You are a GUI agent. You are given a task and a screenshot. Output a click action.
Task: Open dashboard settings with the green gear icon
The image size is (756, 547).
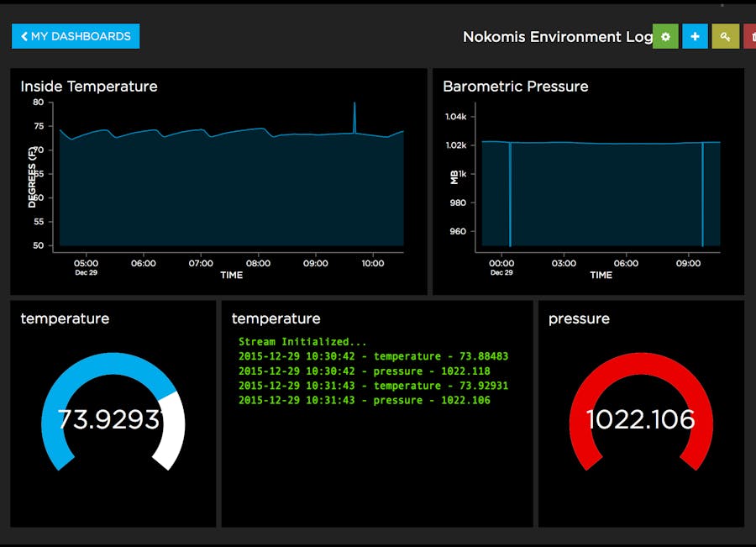(x=665, y=36)
